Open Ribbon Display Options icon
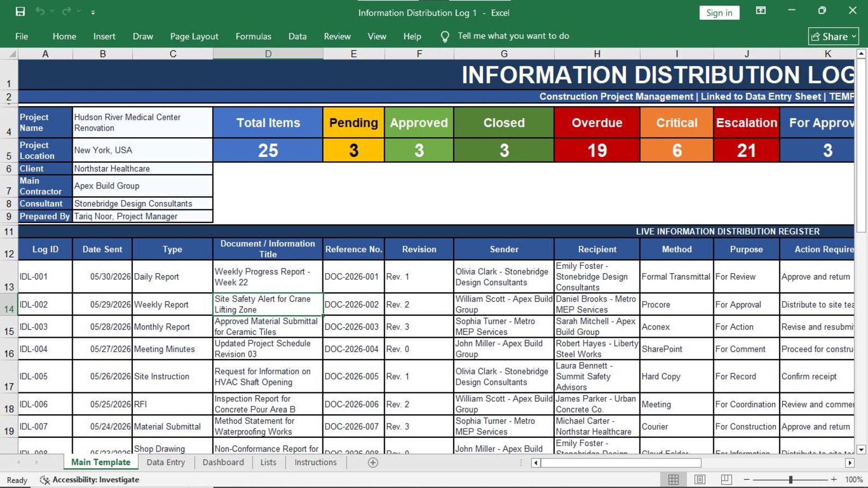Screen dimensions: 868x488 point(760,11)
